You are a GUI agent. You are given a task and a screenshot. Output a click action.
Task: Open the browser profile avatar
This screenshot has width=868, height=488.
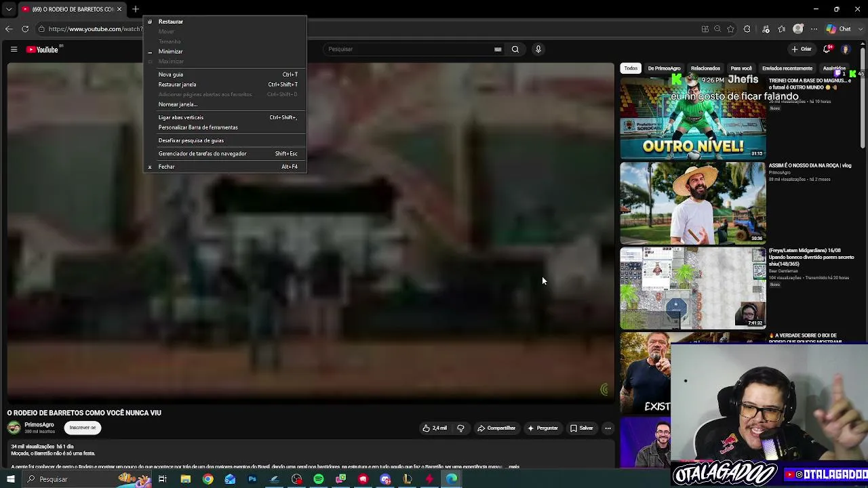tap(798, 29)
